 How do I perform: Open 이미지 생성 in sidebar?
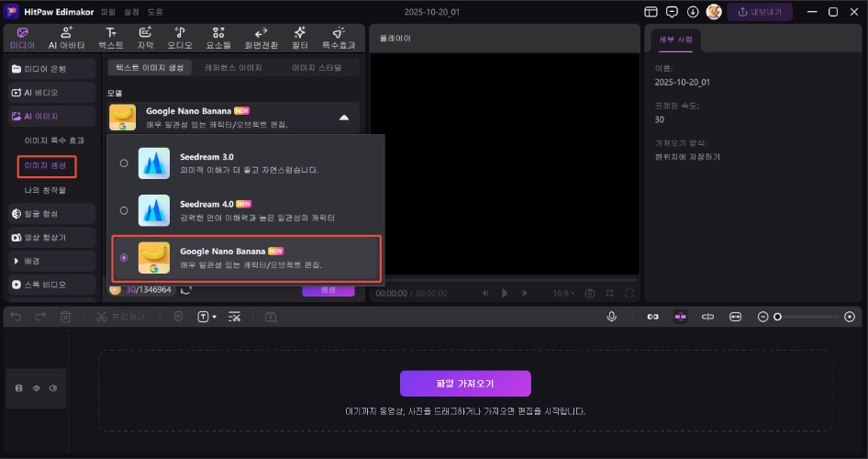(x=46, y=165)
